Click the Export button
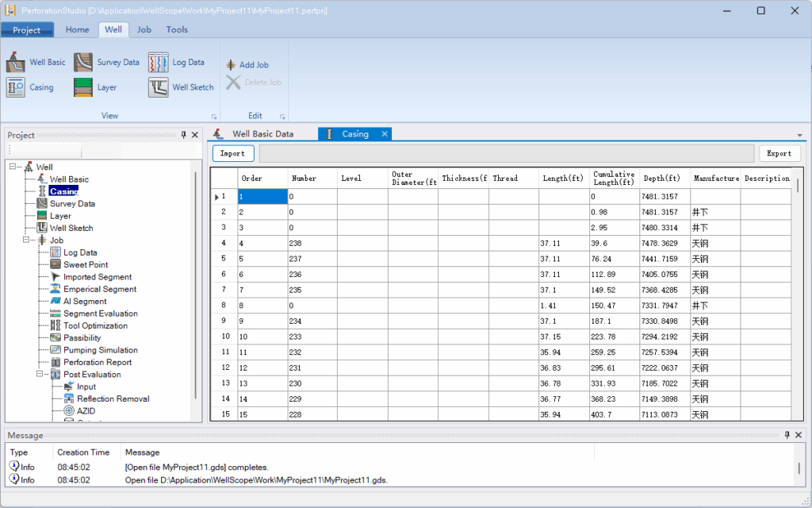This screenshot has height=508, width=812. pos(779,153)
